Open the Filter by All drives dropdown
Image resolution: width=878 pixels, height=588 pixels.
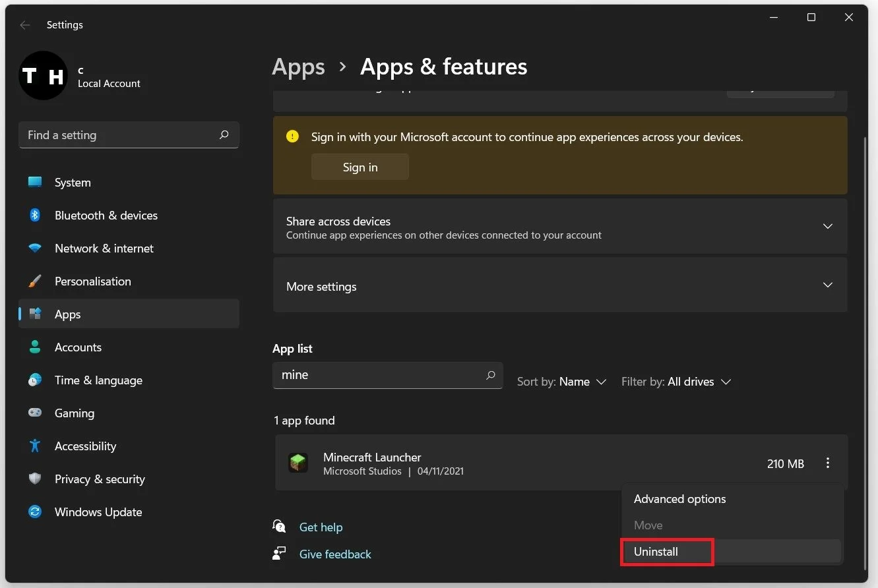click(x=676, y=382)
